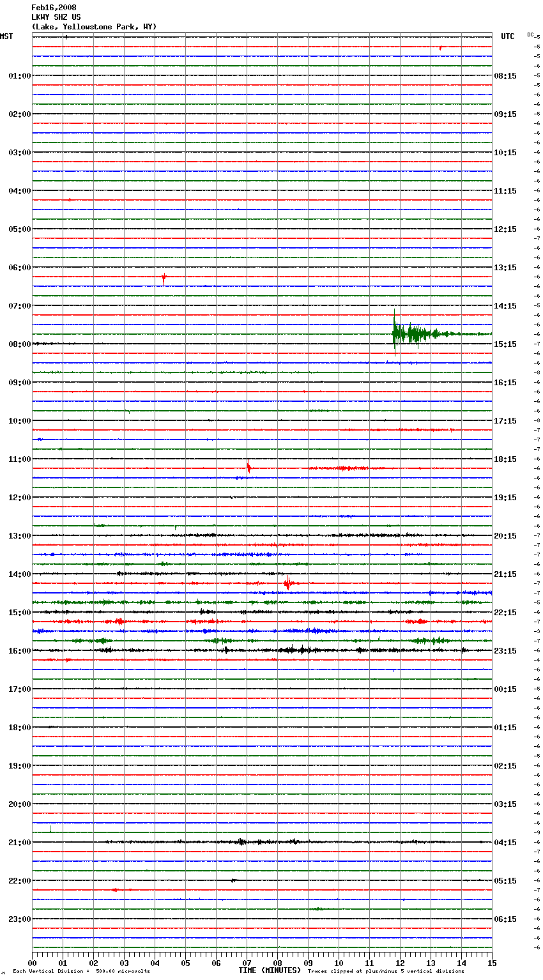This screenshot has width=543, height=980.
Task: Click the red spike on the 11:15 trace
Action: point(249,468)
